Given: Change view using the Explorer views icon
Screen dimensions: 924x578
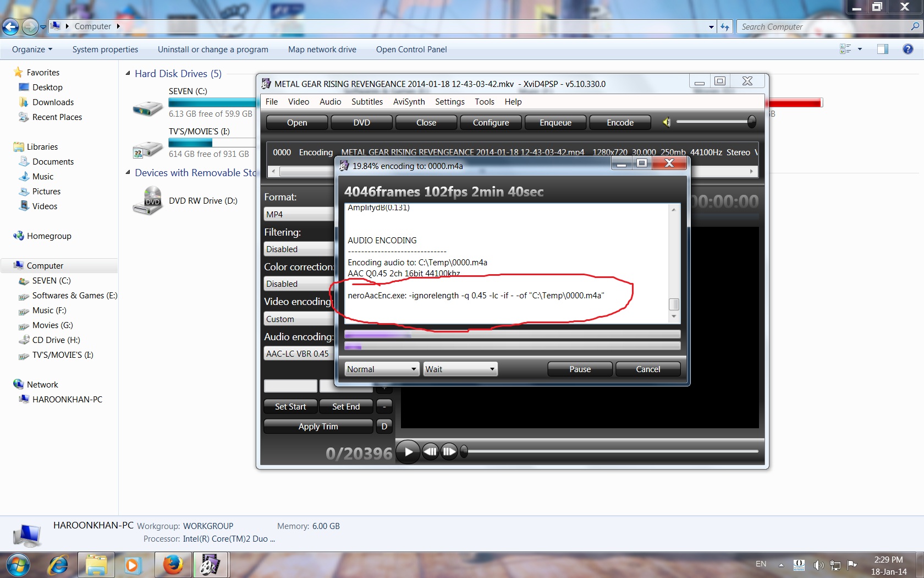Looking at the screenshot, I should (x=845, y=49).
